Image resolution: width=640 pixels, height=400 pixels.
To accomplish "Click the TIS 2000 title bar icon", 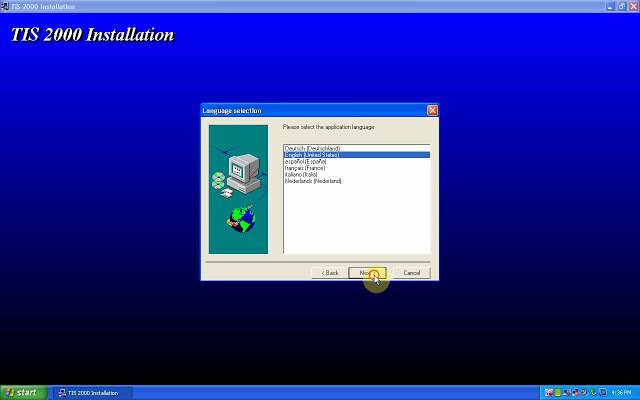I will pyautogui.click(x=5, y=6).
